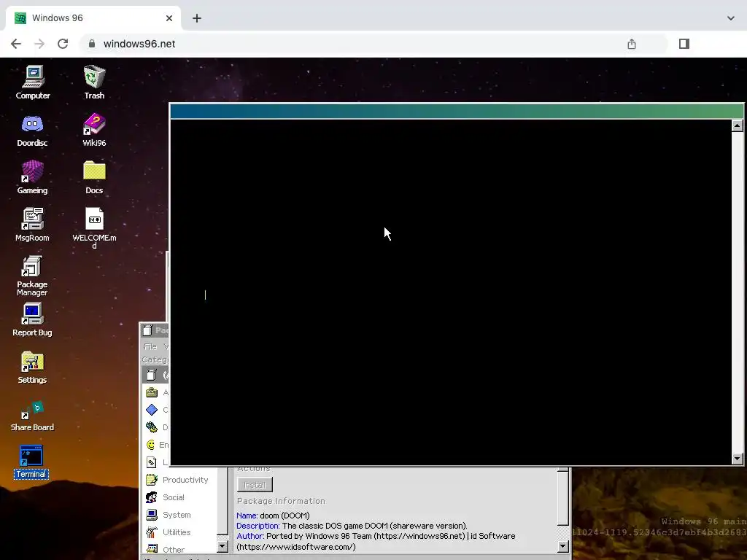Click the smiley Entertainment category icon
The height and width of the screenshot is (560, 747).
tap(151, 445)
